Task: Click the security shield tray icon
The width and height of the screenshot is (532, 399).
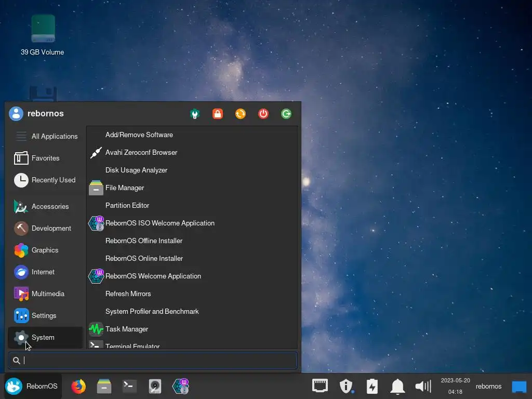Action: (346, 386)
